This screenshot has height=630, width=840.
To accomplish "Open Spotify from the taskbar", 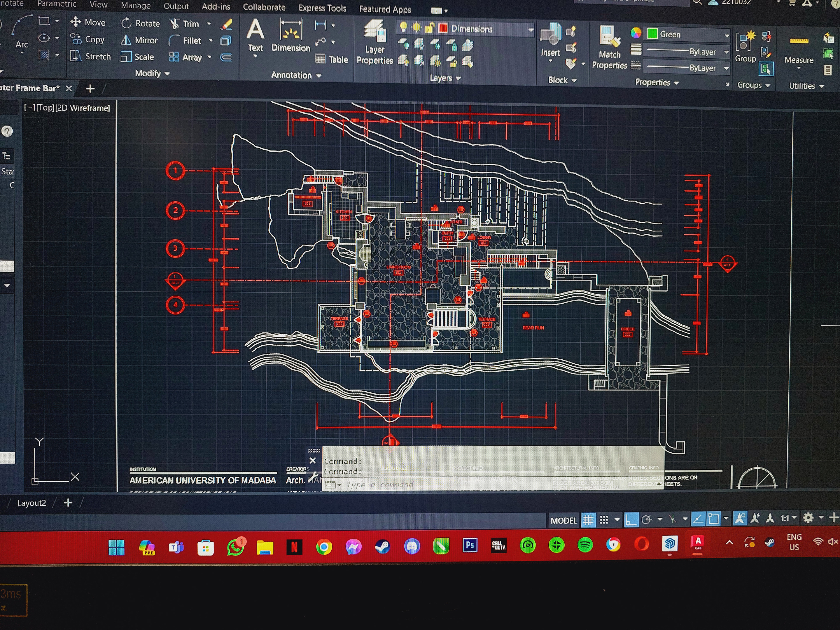I will pos(585,545).
